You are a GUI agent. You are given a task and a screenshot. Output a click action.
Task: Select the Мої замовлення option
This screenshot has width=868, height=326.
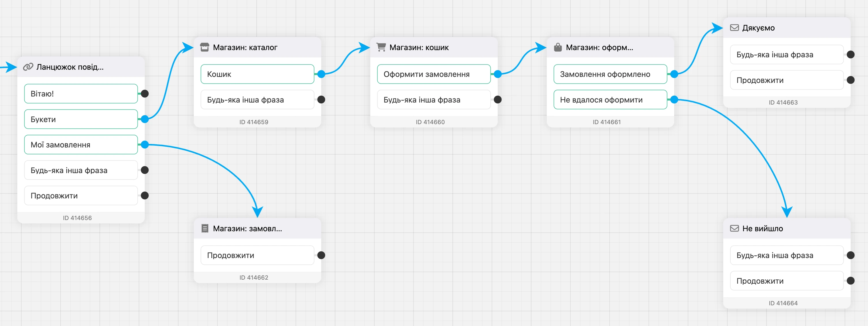(81, 145)
